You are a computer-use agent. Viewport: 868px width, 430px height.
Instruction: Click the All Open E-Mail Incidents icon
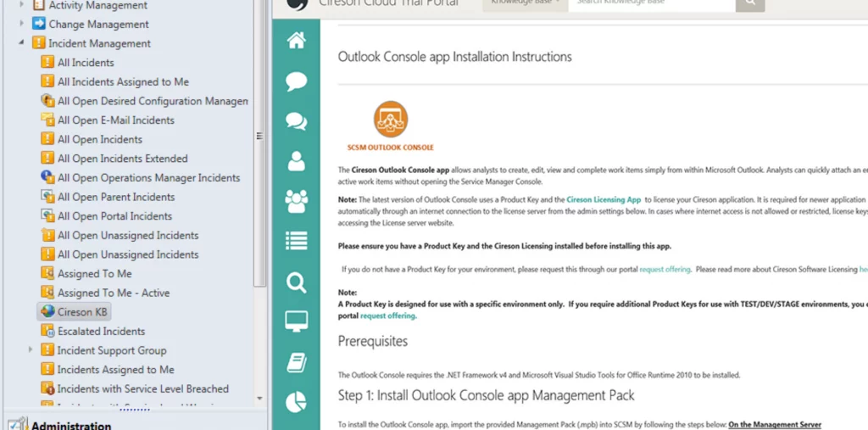47,120
